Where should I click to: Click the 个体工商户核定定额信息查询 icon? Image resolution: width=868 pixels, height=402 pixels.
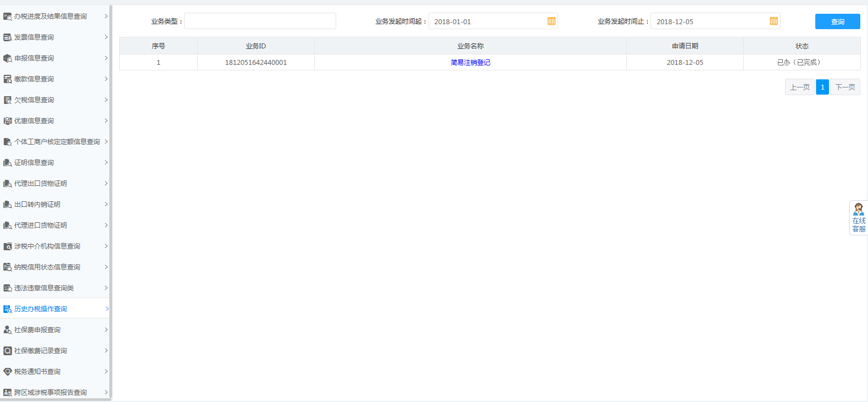(8, 142)
